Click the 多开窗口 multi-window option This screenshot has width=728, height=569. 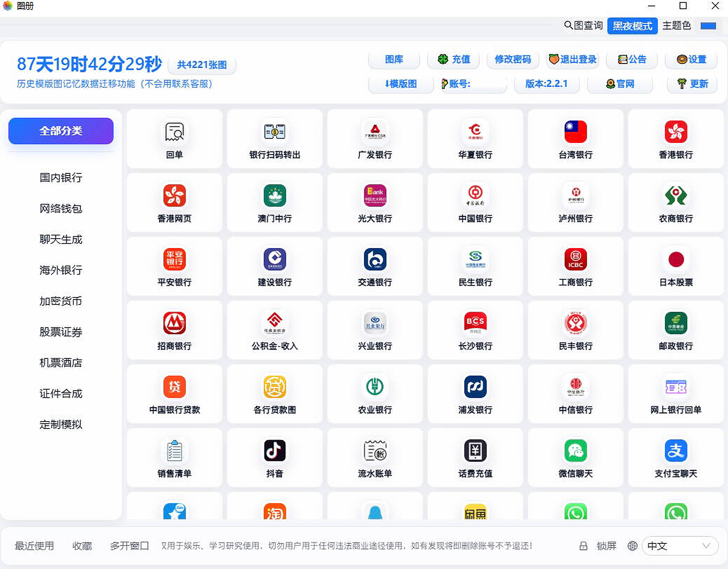coord(129,546)
